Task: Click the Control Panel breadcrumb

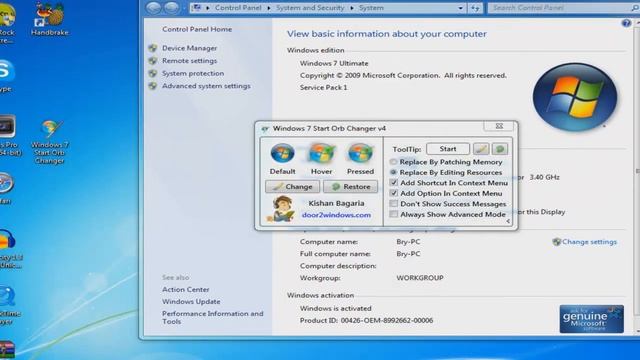Action: tap(238, 8)
